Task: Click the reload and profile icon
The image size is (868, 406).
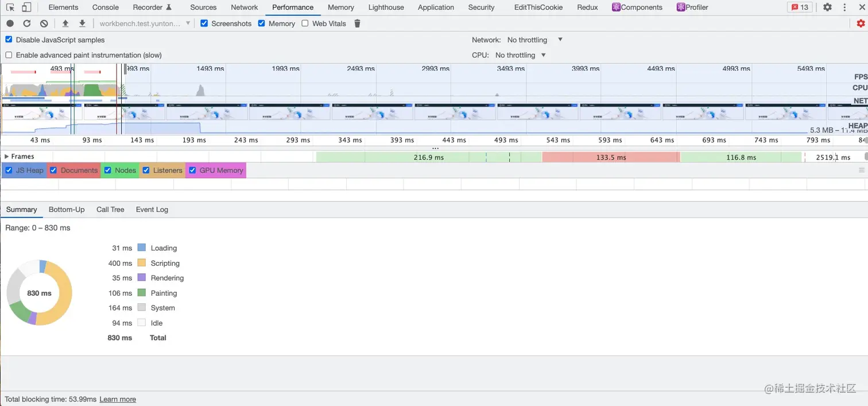Action: click(x=27, y=24)
